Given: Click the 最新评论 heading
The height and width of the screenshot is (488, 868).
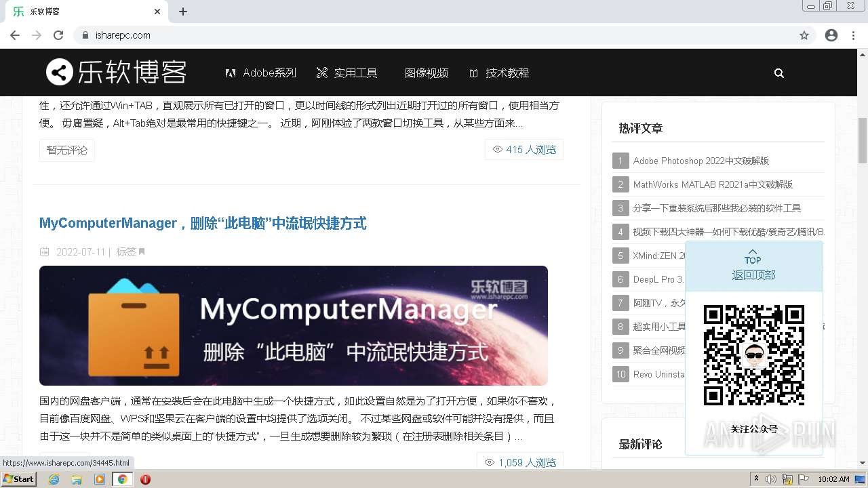Looking at the screenshot, I should 641,444.
